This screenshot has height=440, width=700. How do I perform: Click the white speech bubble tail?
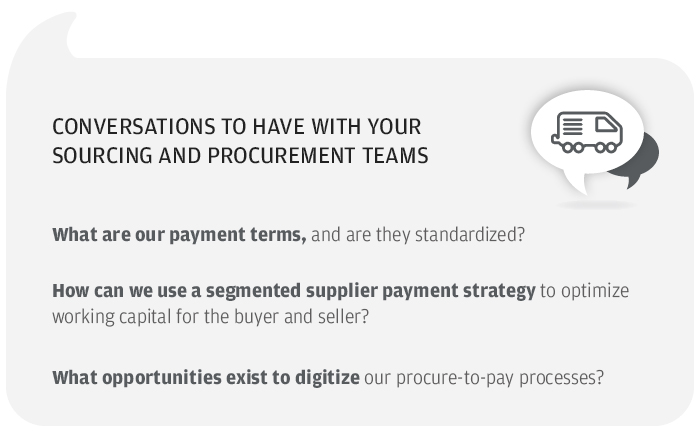pyautogui.click(x=576, y=183)
